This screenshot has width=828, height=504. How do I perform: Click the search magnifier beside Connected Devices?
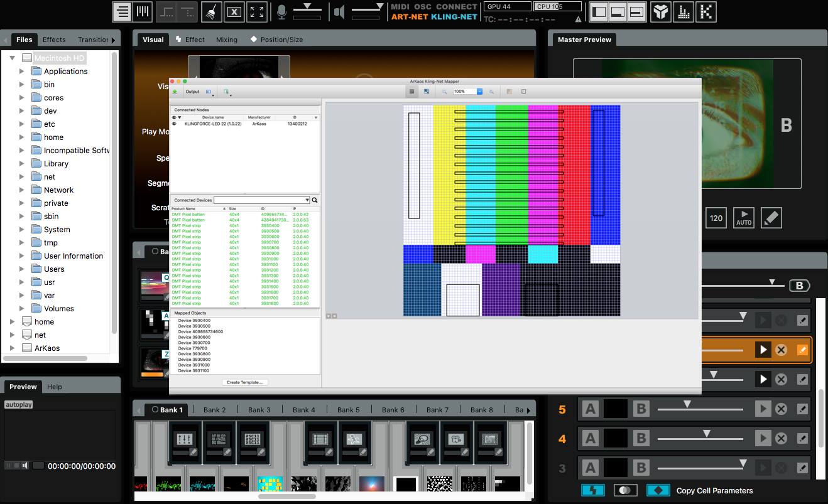(315, 200)
